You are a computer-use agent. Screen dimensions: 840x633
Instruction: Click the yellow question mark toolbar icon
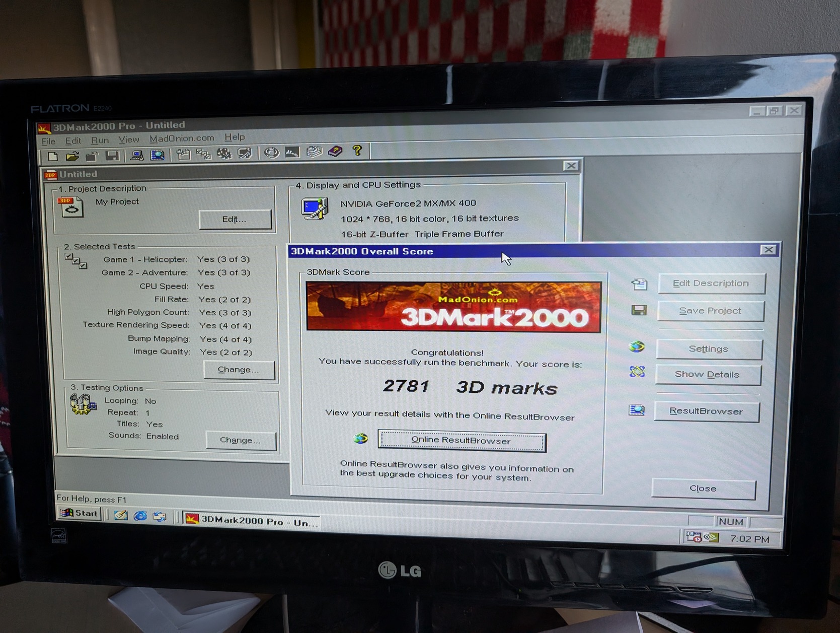click(x=357, y=150)
